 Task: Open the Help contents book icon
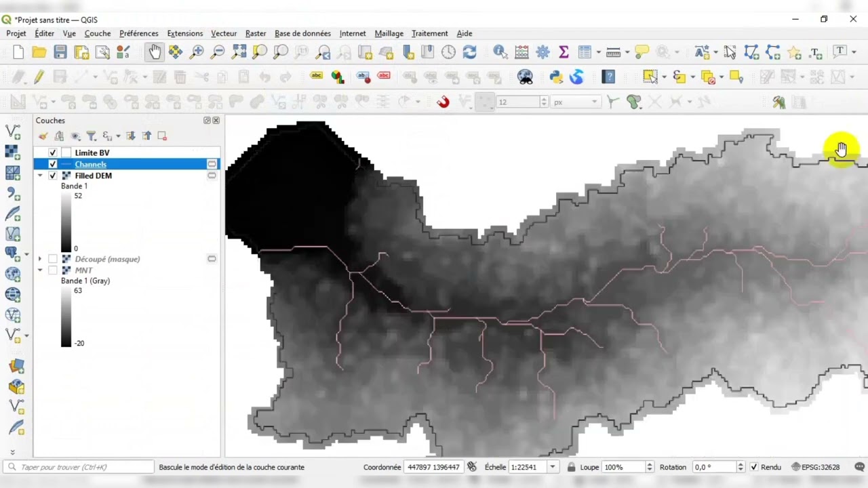point(609,77)
